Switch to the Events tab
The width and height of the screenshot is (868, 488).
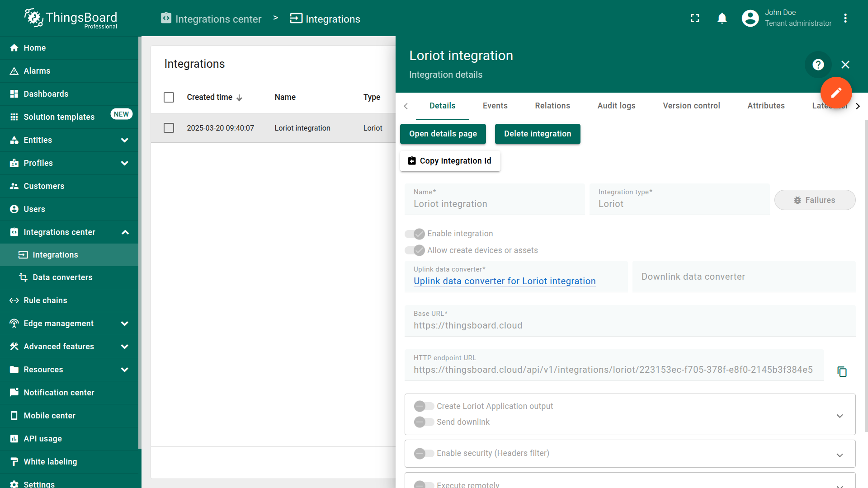pos(495,106)
